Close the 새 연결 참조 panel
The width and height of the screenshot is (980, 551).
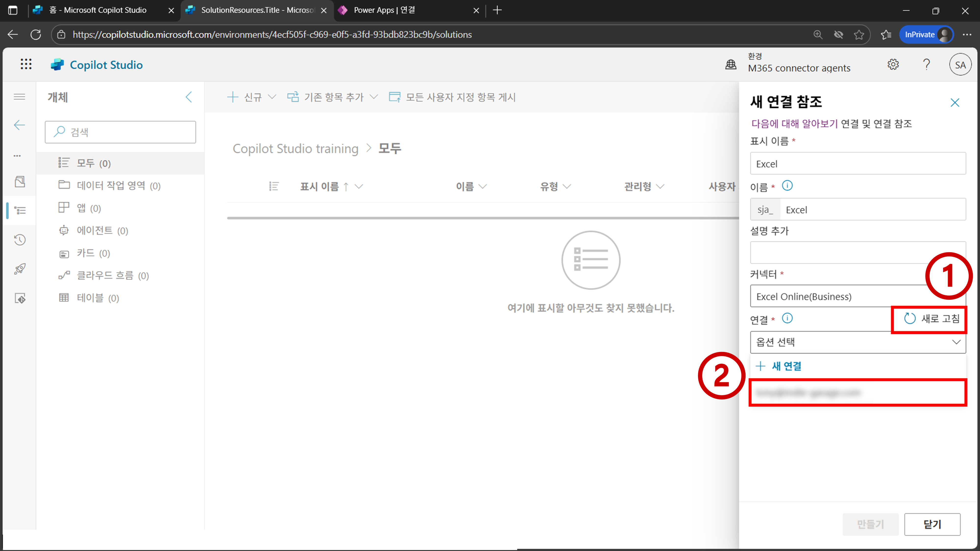[x=955, y=103]
